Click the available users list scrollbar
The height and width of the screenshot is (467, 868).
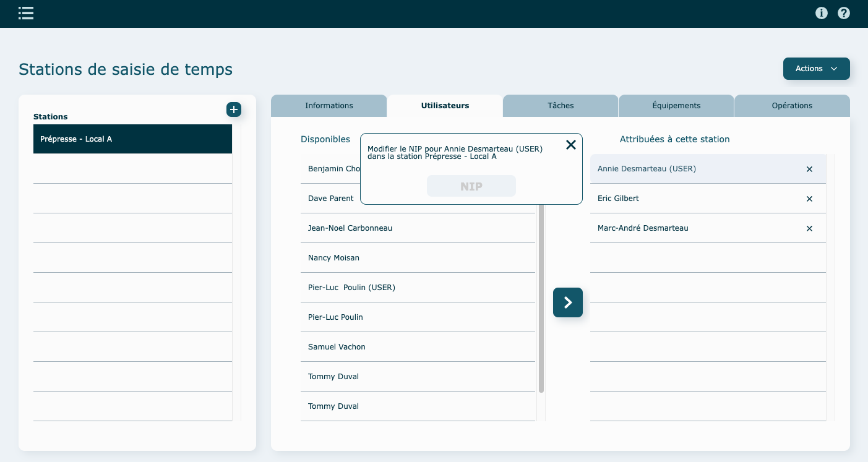(541, 297)
